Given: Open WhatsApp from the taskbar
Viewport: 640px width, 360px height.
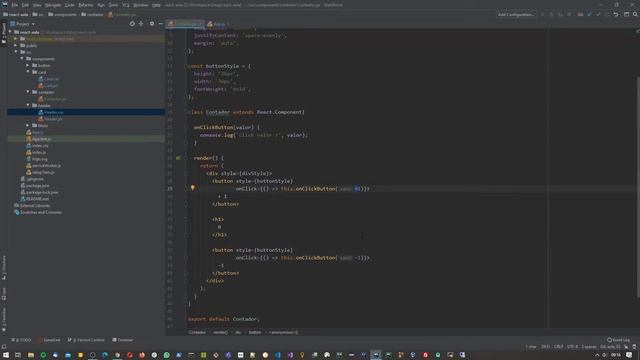Looking at the screenshot, I should click(167, 355).
